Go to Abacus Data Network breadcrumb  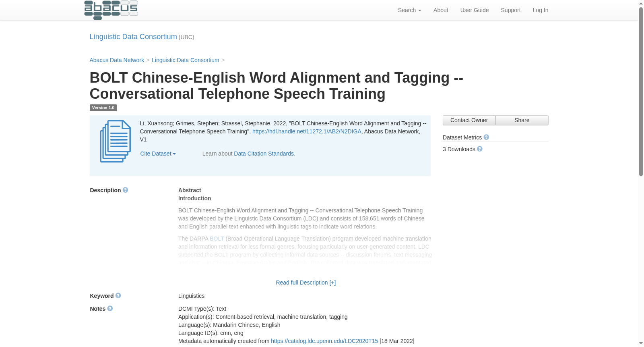[117, 60]
